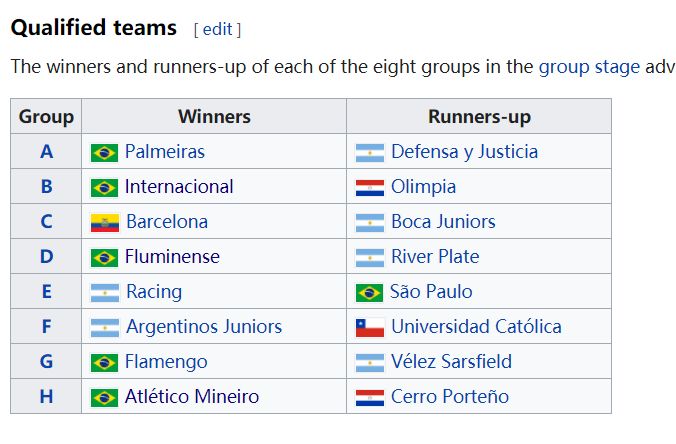Click the Argentina flag beside Vélez Sarsfield
The width and height of the screenshot is (676, 444).
click(370, 363)
